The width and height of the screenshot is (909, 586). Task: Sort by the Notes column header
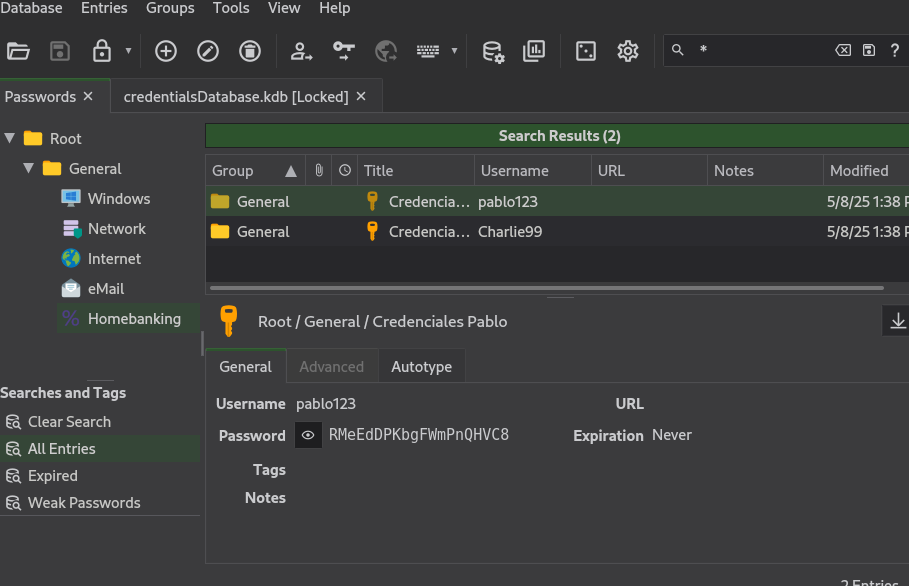coord(765,170)
